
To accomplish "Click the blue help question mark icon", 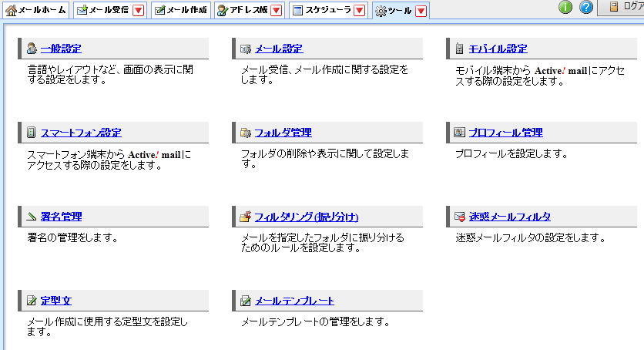I will [x=586, y=7].
